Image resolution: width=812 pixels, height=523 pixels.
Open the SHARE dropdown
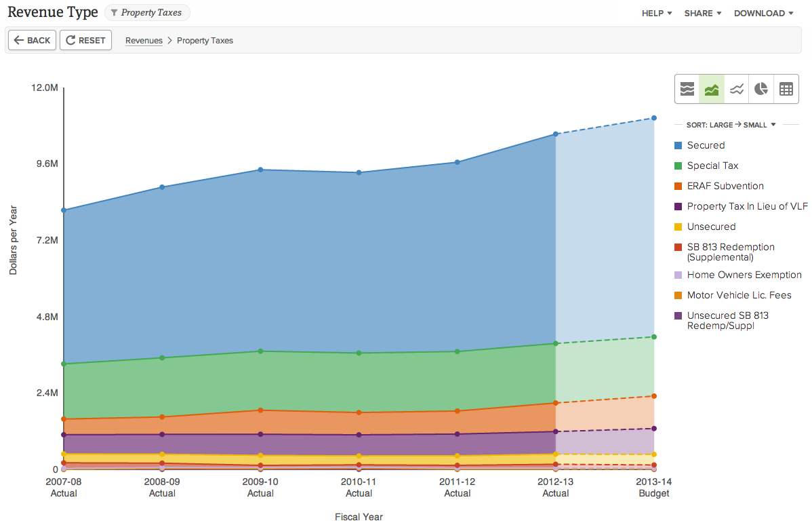[x=703, y=13]
